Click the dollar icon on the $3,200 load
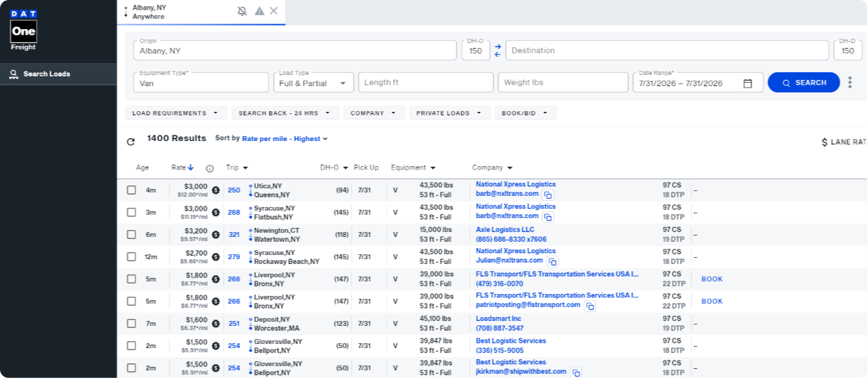 point(215,235)
